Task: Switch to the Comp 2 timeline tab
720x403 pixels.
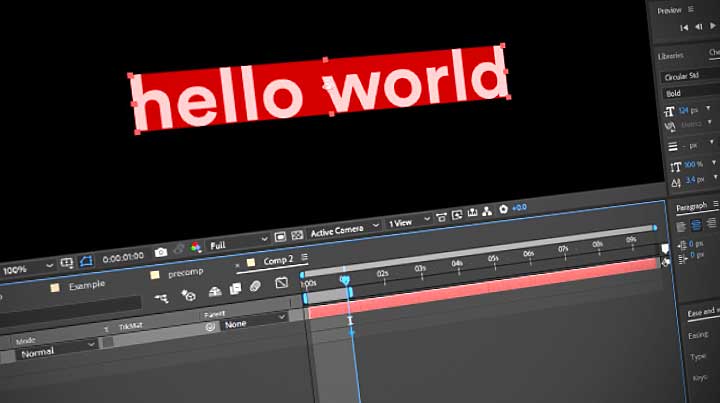Action: [x=278, y=261]
